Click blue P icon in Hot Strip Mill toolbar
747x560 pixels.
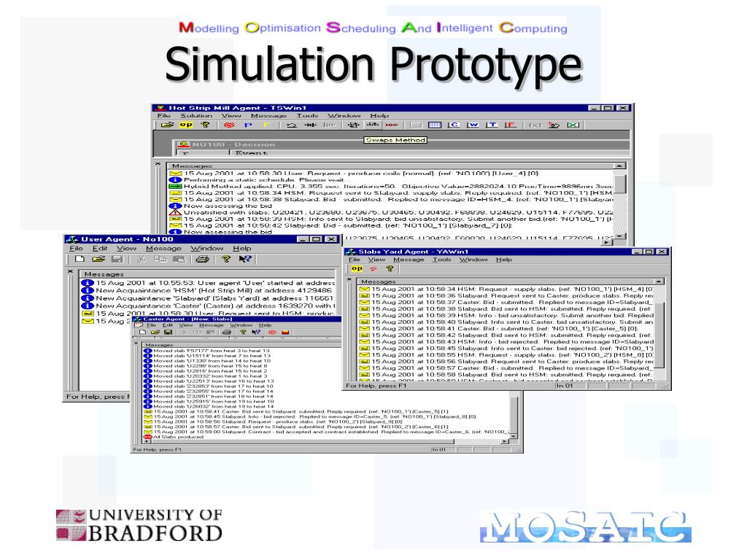[x=248, y=125]
